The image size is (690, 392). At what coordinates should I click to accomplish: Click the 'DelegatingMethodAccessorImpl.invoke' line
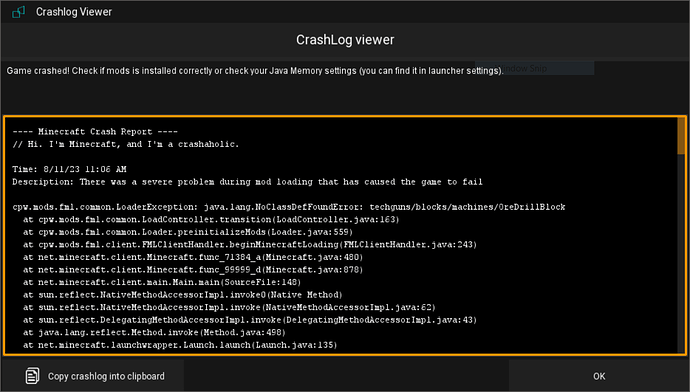250,320
